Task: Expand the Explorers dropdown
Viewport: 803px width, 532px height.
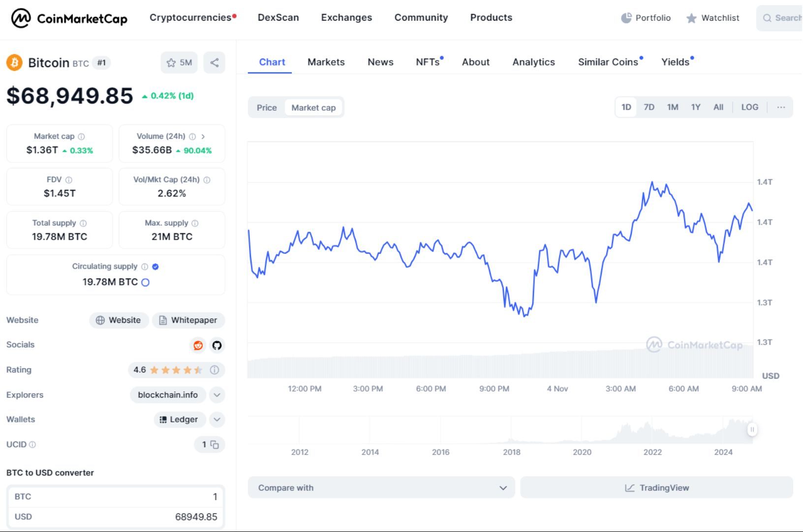Action: tap(216, 395)
